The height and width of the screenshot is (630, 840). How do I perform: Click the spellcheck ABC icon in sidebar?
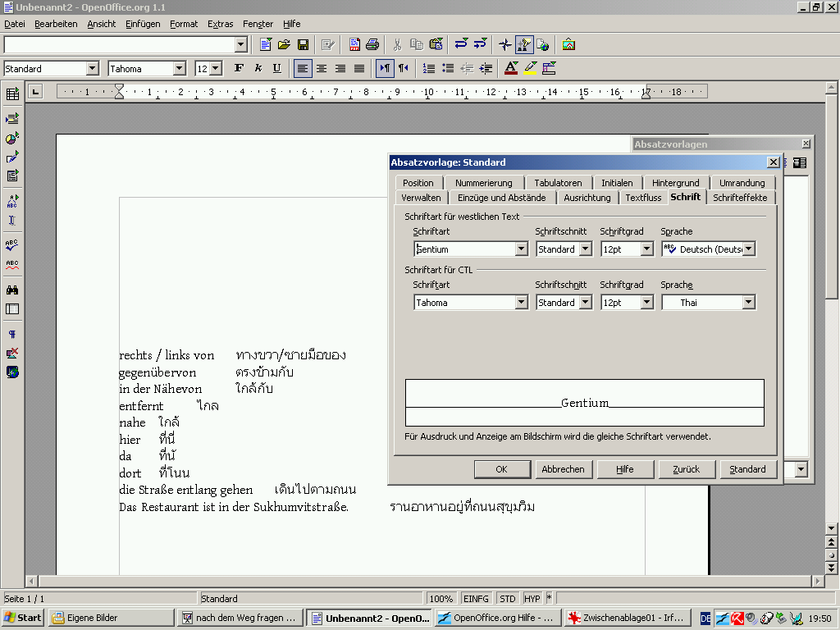[12, 244]
